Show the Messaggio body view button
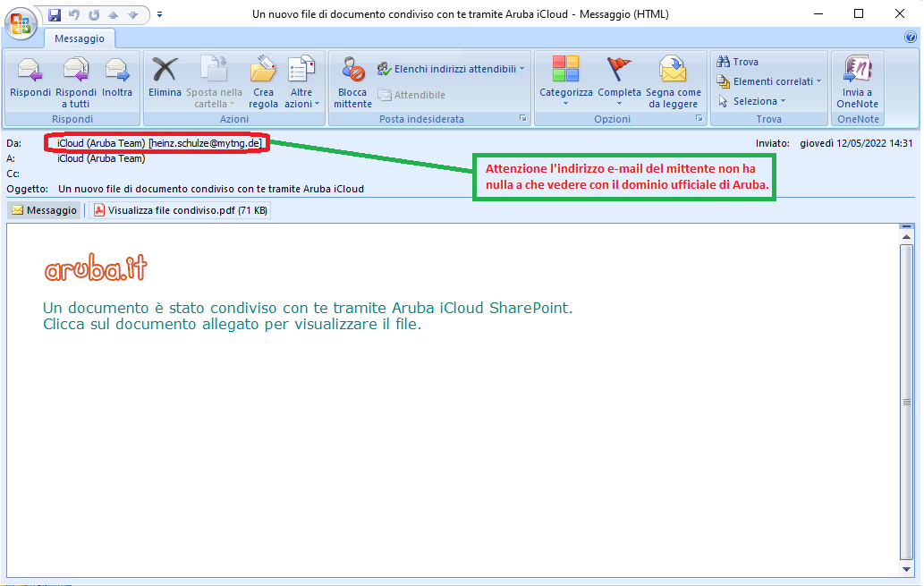The image size is (924, 586). click(44, 210)
